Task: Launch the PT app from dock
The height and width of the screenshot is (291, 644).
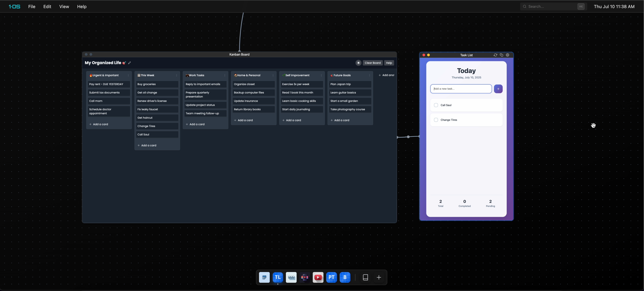Action: click(x=331, y=277)
